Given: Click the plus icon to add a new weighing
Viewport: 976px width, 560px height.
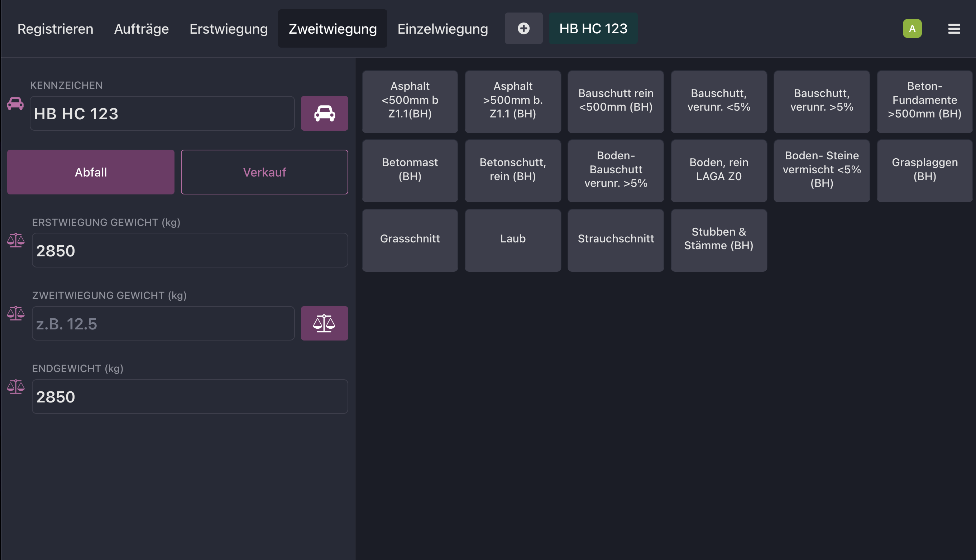Looking at the screenshot, I should 523,28.
